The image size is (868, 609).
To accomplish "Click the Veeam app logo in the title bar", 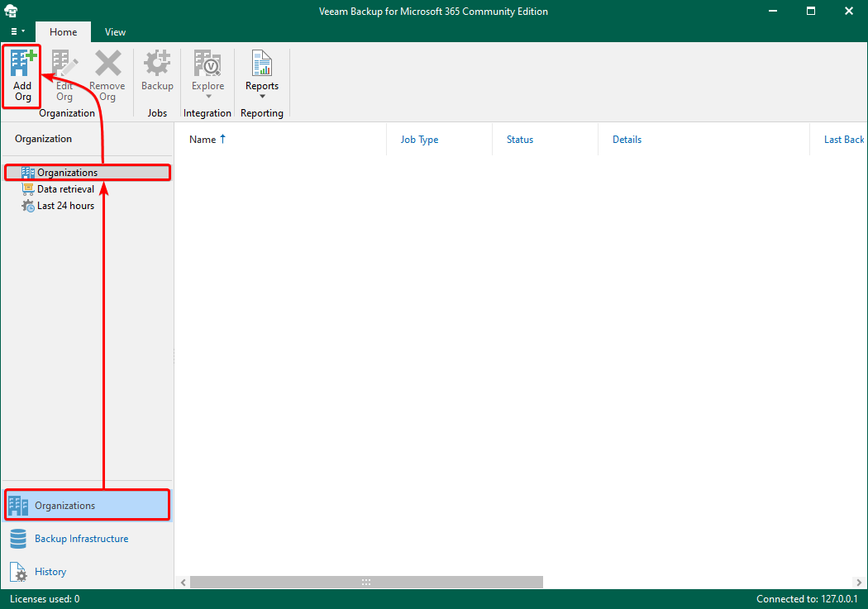I will click(11, 11).
